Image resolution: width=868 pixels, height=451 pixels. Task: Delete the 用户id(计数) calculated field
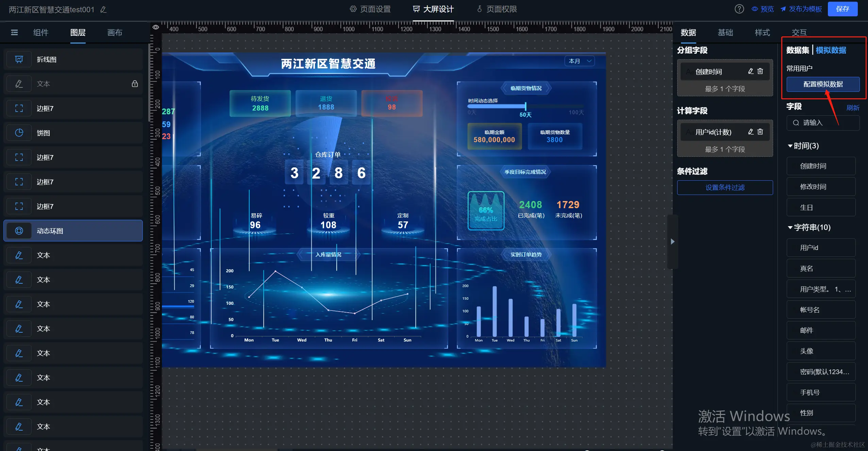[760, 132]
